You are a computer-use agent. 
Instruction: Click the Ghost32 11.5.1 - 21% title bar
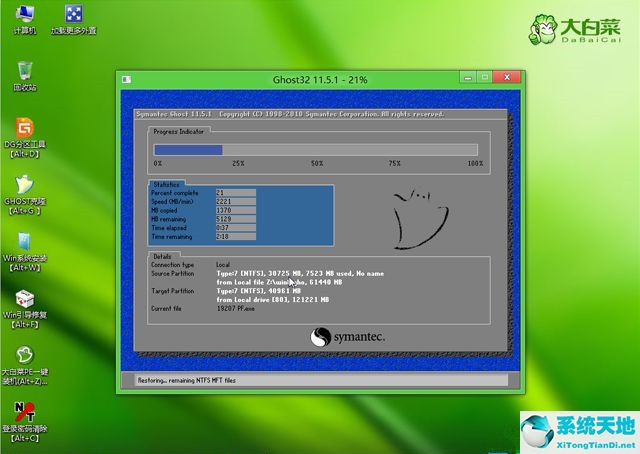(320, 80)
